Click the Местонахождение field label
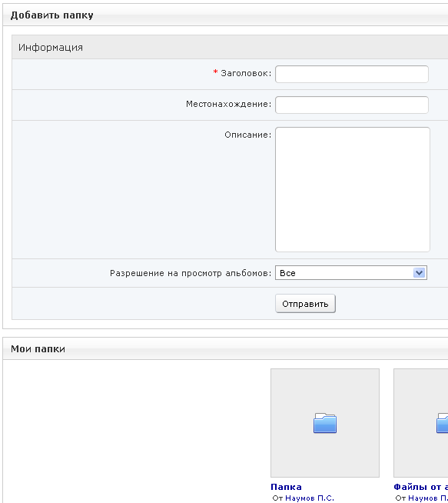The height and width of the screenshot is (503, 448). (x=228, y=104)
